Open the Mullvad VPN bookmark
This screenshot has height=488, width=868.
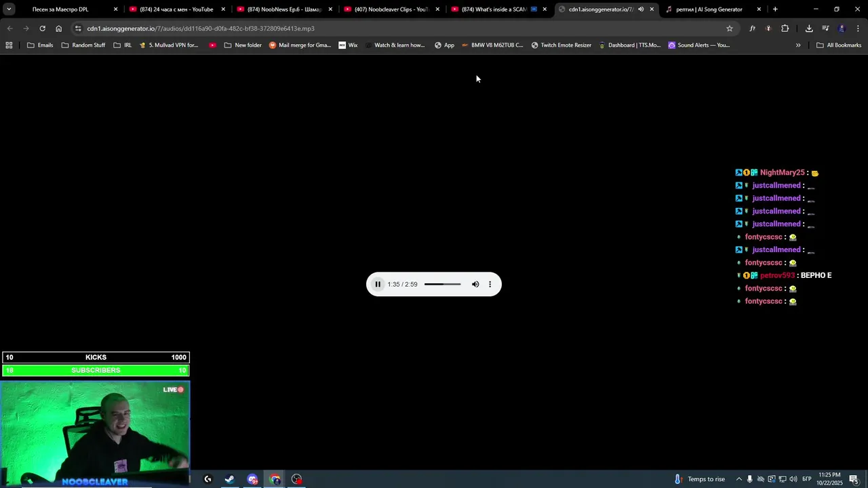tap(169, 45)
